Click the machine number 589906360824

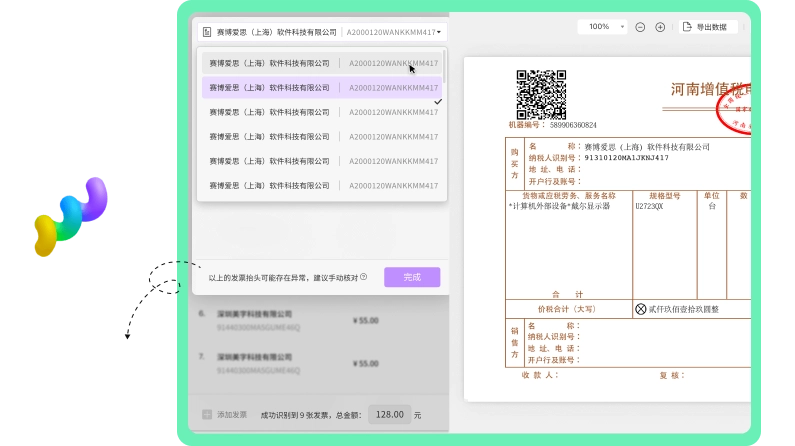click(573, 125)
